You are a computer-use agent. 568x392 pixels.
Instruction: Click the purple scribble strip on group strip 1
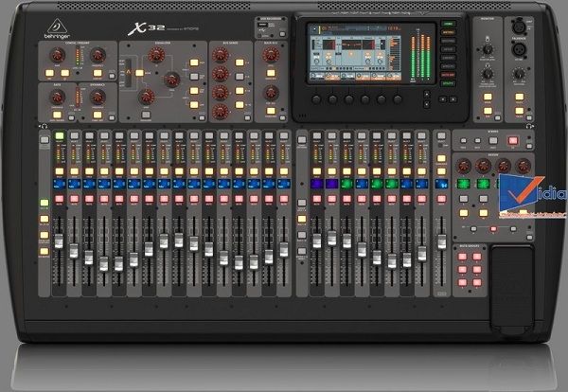click(317, 184)
